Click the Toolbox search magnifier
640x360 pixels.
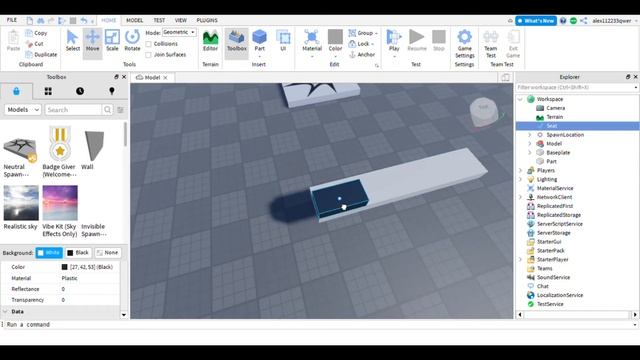[x=107, y=110]
